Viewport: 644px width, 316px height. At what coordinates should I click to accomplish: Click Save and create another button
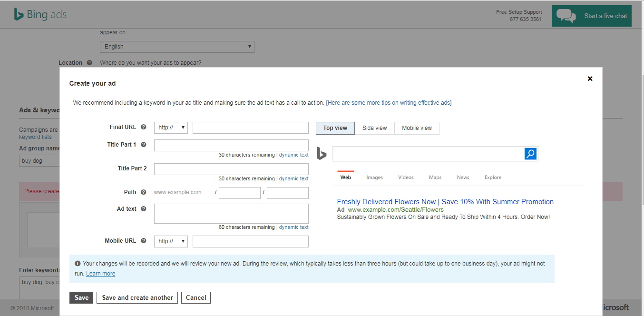(x=137, y=297)
